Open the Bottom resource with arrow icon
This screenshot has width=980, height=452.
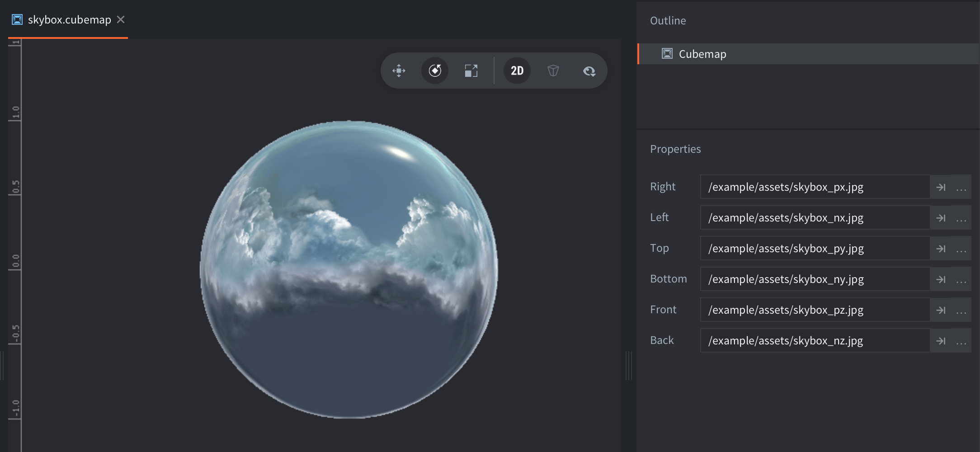pos(941,279)
